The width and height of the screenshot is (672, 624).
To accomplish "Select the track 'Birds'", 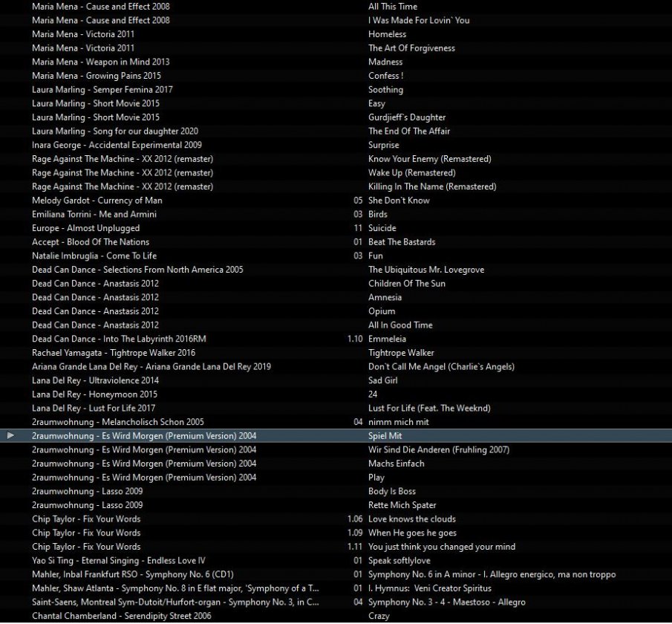I will [377, 214].
